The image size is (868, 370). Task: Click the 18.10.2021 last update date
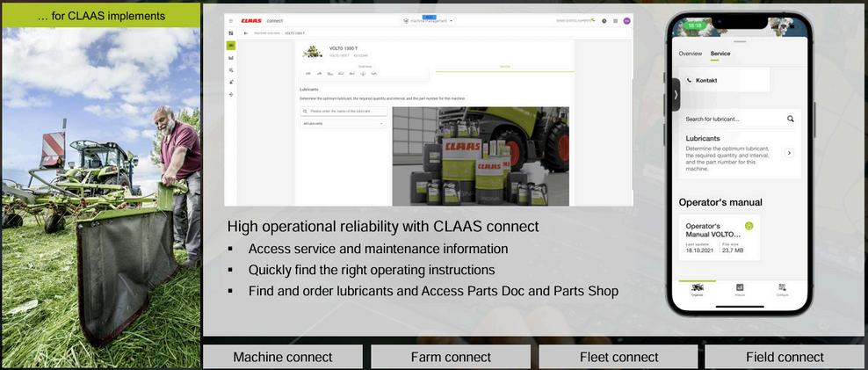point(699,250)
